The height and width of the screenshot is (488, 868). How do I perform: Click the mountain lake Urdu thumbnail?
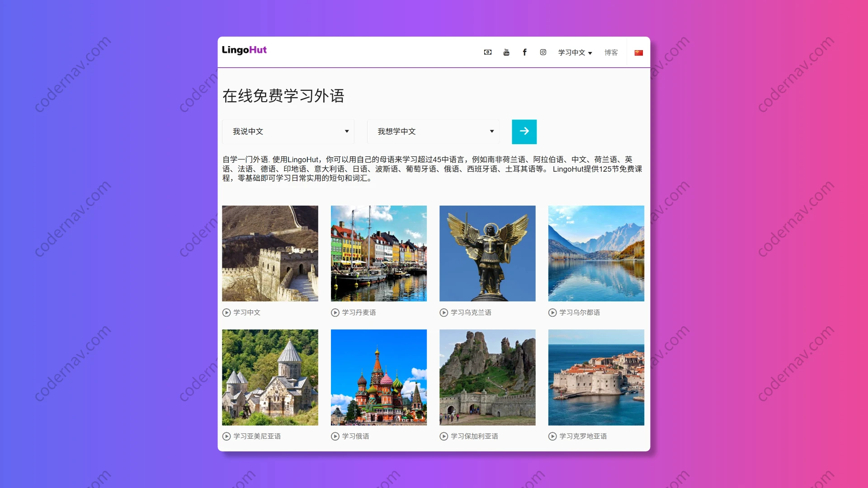(596, 253)
